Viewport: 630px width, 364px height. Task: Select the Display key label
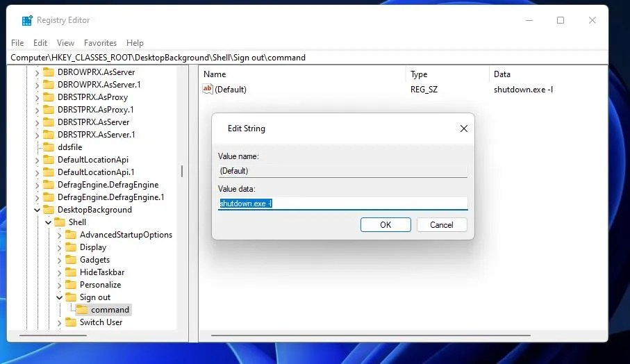(93, 247)
